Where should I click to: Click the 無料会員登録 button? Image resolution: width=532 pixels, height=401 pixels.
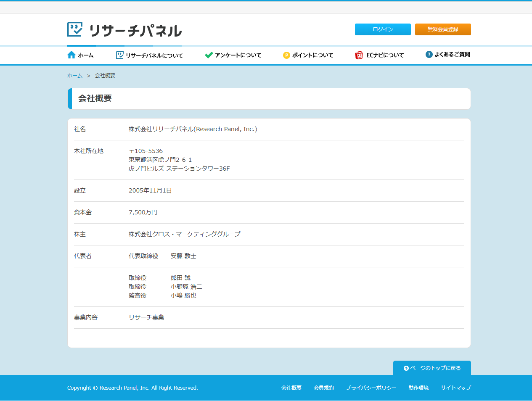(x=443, y=29)
